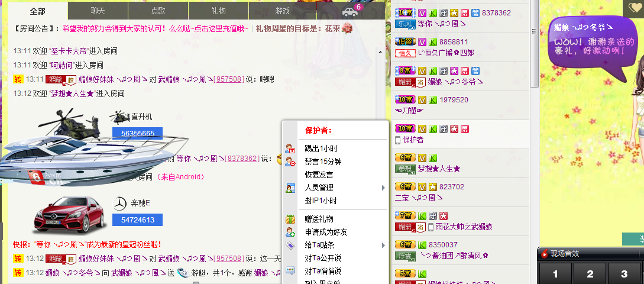Click the mute-user icon beside 禁言15分钟
Screen dimensions: 644x284
tap(290, 162)
